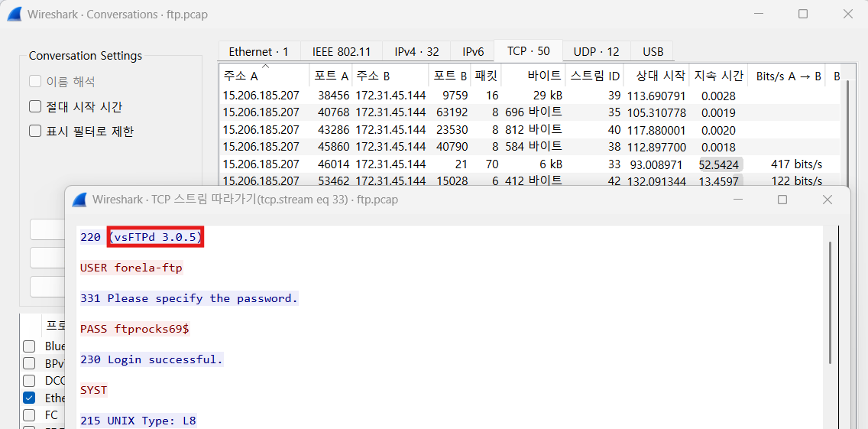Click port B value 9759

pyautogui.click(x=455, y=96)
